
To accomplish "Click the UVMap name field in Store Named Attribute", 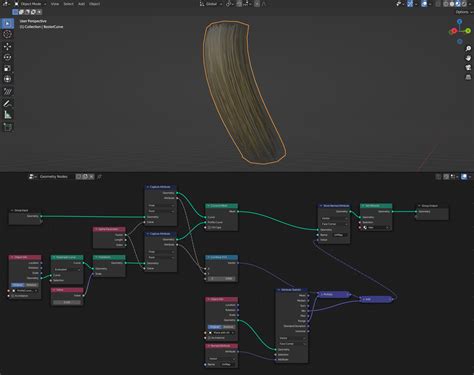I will click(339, 235).
